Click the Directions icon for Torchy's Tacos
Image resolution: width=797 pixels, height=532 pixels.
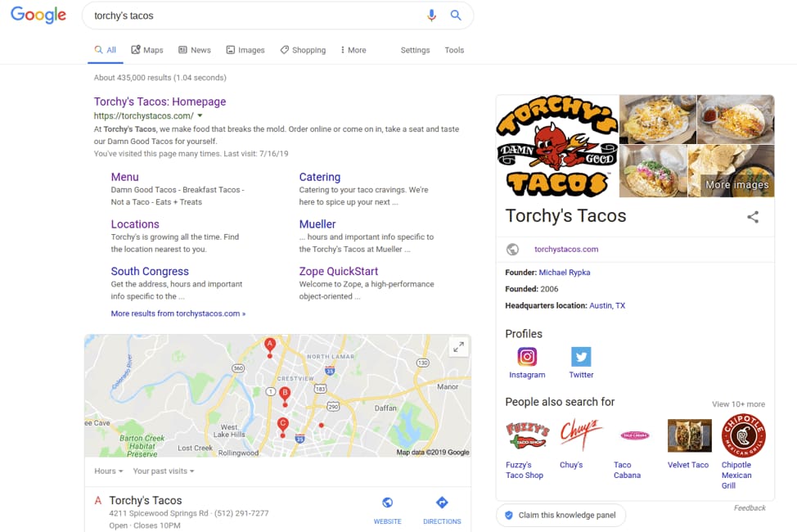442,503
